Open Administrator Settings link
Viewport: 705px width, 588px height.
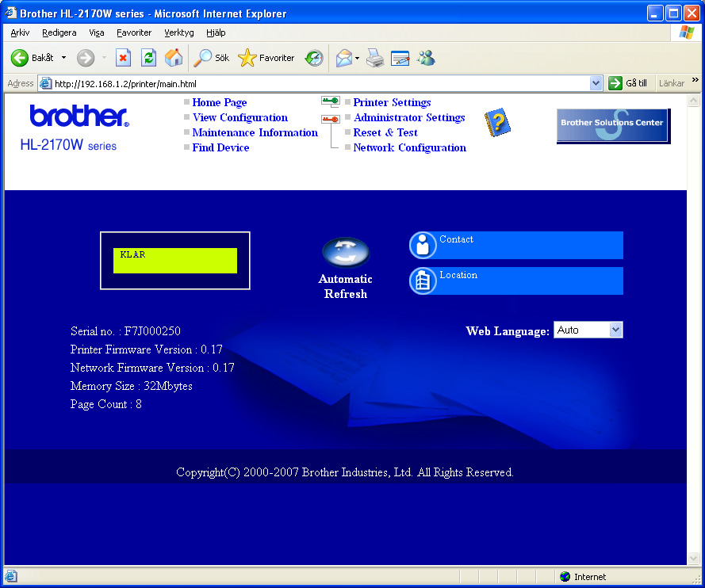point(409,118)
